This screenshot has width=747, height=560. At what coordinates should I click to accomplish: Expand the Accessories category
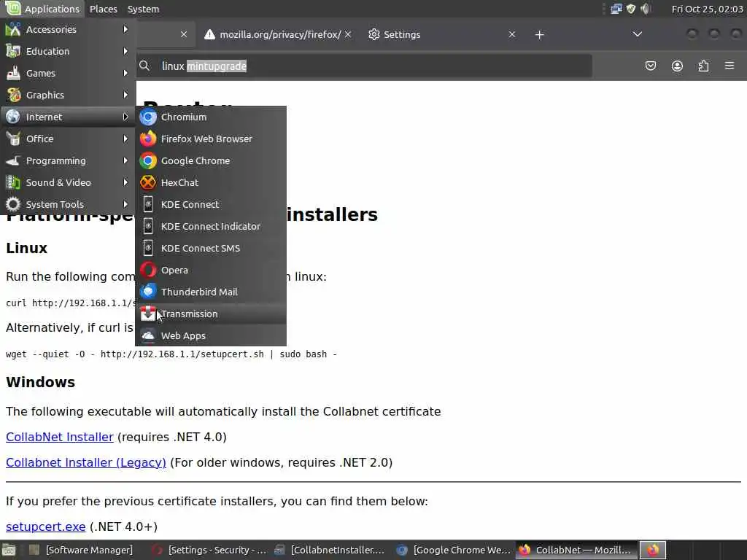click(68, 29)
